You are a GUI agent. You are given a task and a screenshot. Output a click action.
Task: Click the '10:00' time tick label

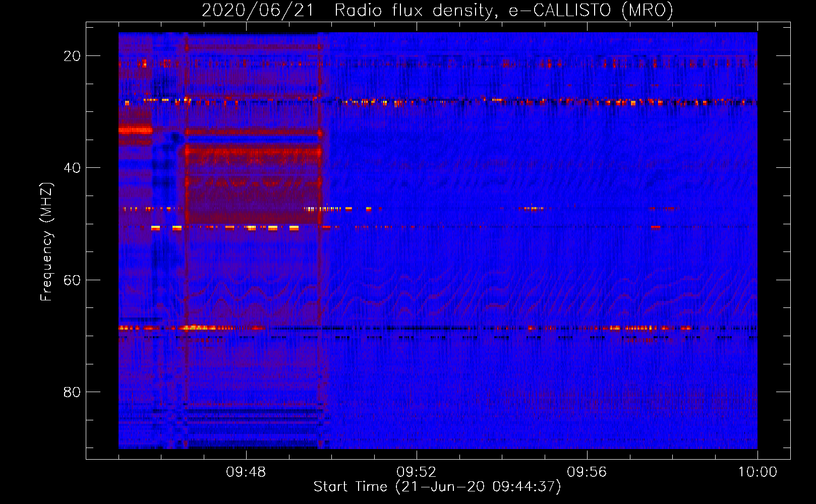point(757,472)
